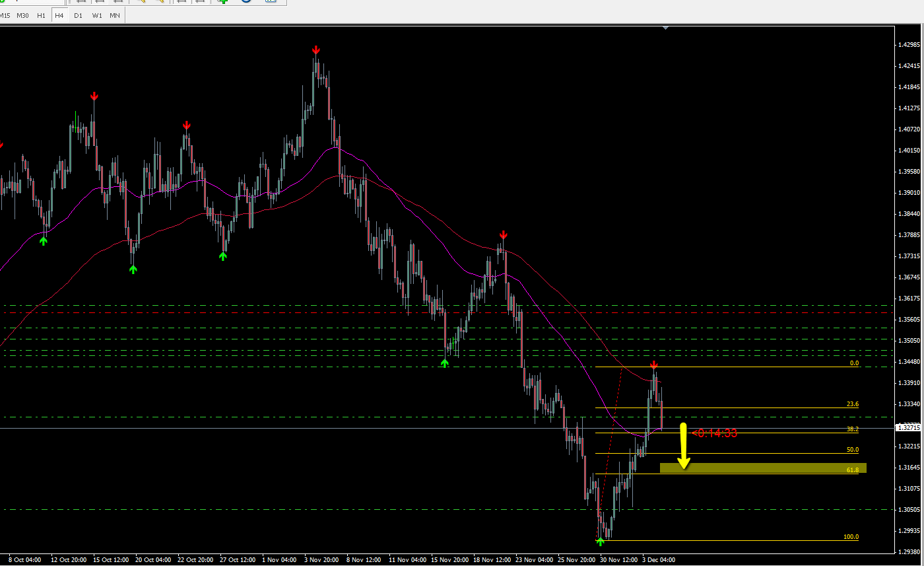Viewport: 924px width, 566px height.
Task: Select price axis value 1.29935
Action: coord(909,531)
